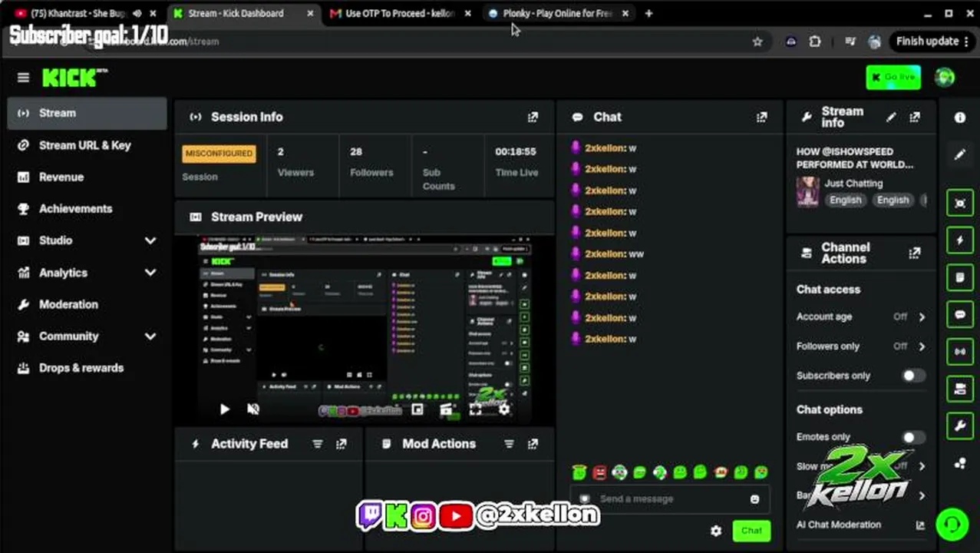Image resolution: width=980 pixels, height=553 pixels.
Task: Click the browser address bar
Action: [x=414, y=41]
